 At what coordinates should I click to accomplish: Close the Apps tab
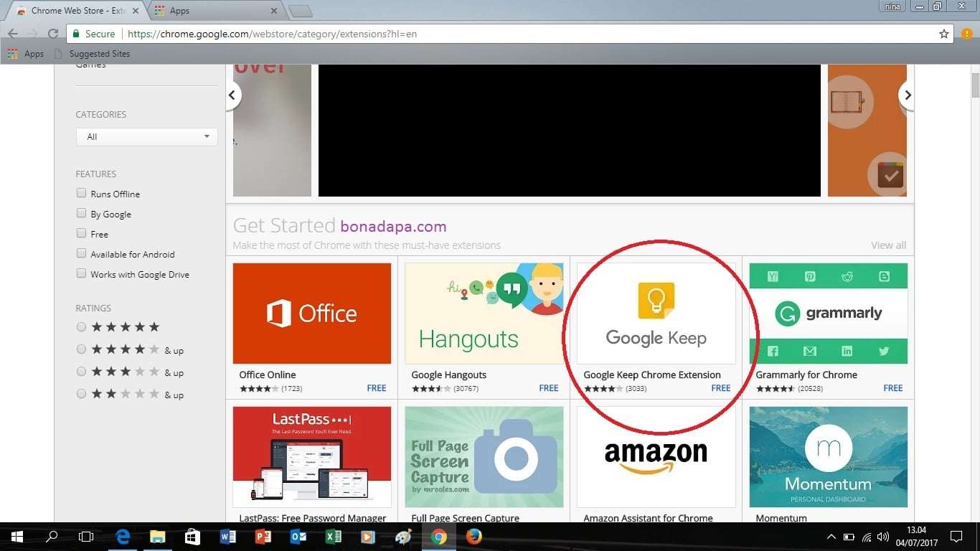click(x=273, y=11)
